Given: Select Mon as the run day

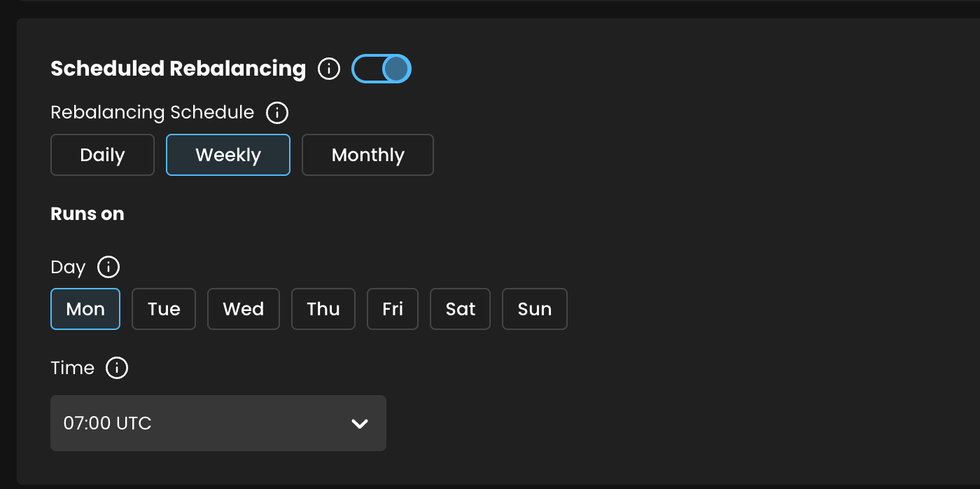Looking at the screenshot, I should pyautogui.click(x=85, y=309).
